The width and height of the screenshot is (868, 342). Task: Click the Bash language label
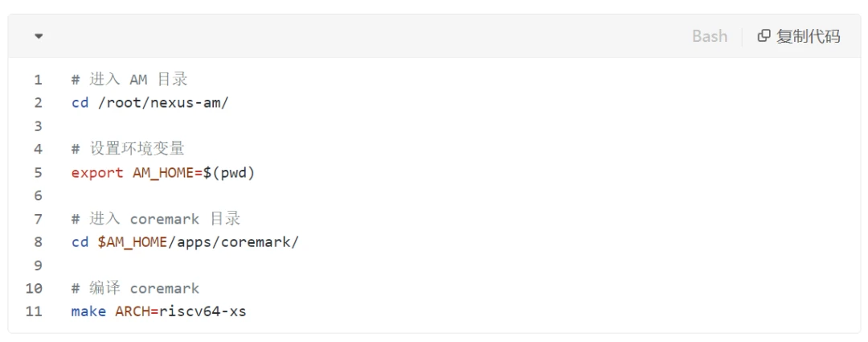(710, 36)
